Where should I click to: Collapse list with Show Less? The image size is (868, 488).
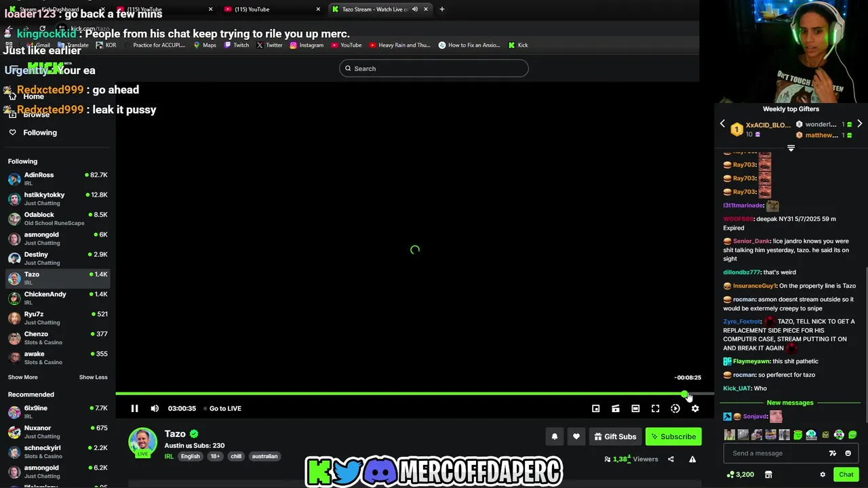93,377
